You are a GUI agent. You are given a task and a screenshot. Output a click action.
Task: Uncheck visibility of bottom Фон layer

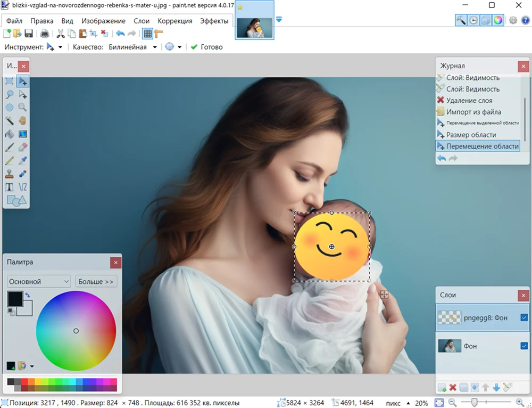[x=524, y=346]
